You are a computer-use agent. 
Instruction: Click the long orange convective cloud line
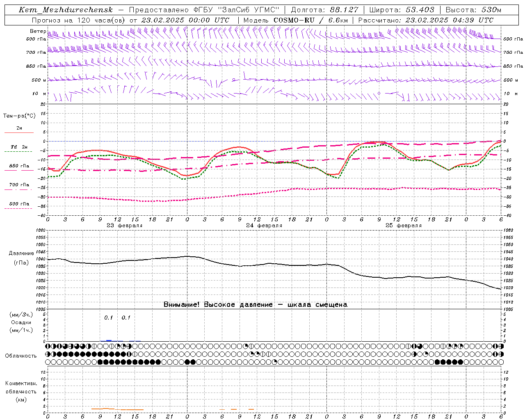click(x=117, y=409)
